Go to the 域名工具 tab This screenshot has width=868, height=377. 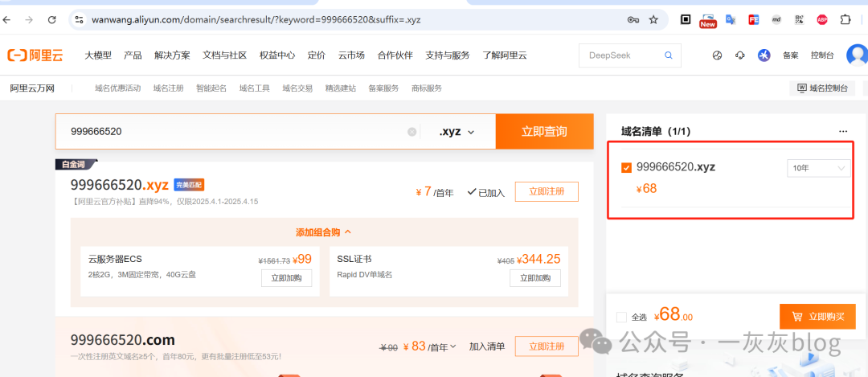pos(255,88)
